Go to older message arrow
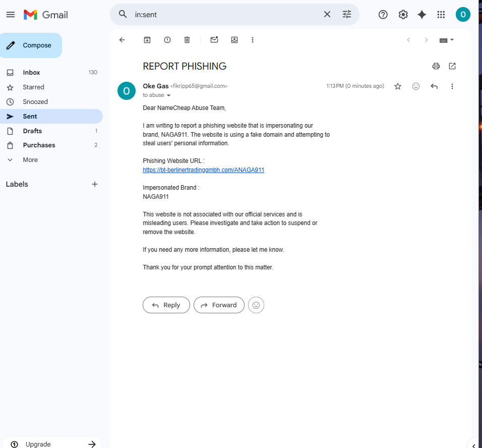 [x=426, y=40]
